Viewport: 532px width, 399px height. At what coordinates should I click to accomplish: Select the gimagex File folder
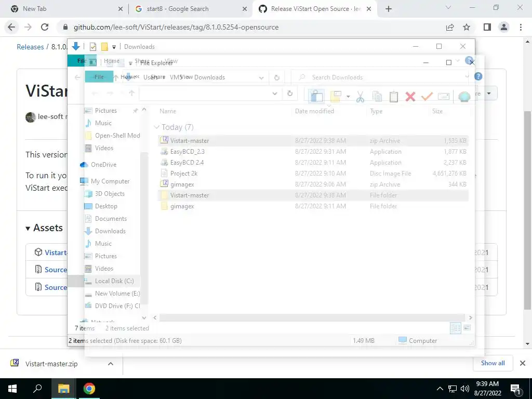(313, 206)
